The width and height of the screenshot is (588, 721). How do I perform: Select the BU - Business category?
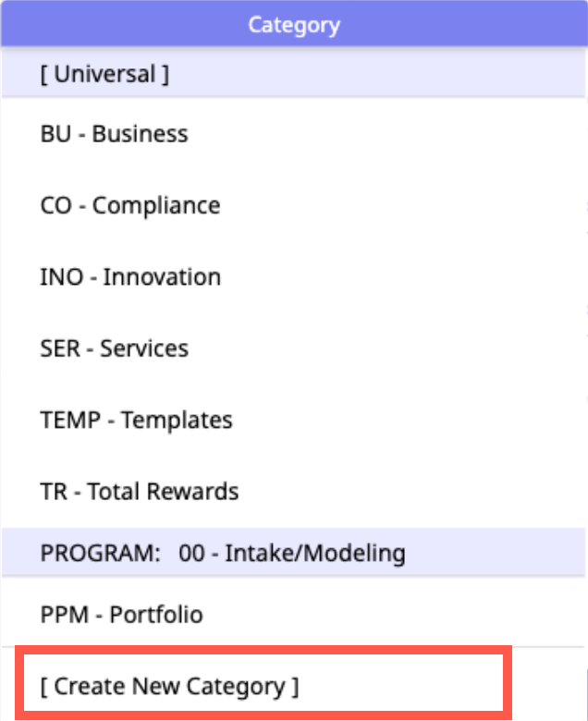(114, 134)
